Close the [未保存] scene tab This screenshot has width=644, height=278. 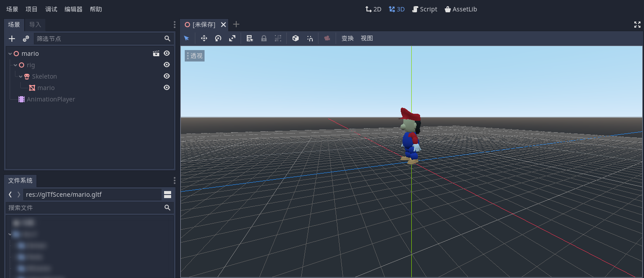(223, 25)
